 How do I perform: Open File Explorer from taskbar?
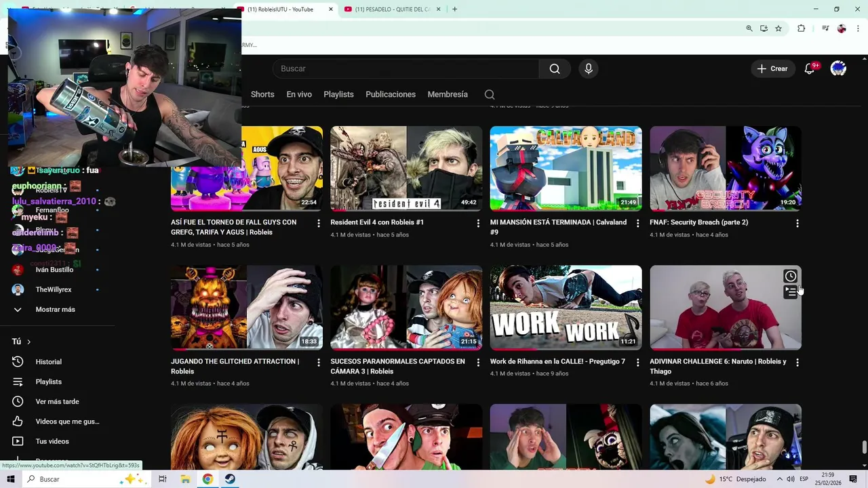pyautogui.click(x=185, y=479)
